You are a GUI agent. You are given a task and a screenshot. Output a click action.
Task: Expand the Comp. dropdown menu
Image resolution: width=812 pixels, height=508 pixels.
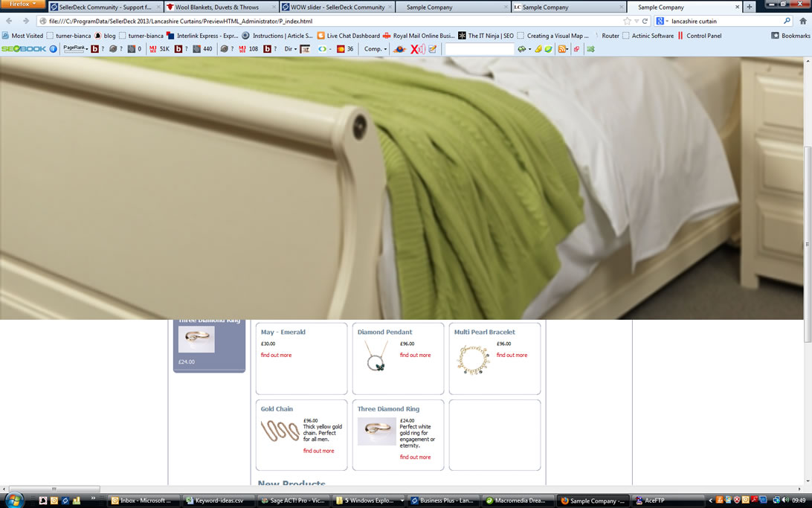coord(376,49)
